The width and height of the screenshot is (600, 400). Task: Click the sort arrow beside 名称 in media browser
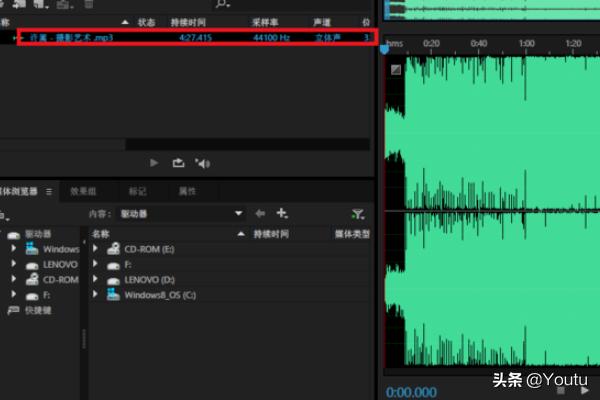241,234
